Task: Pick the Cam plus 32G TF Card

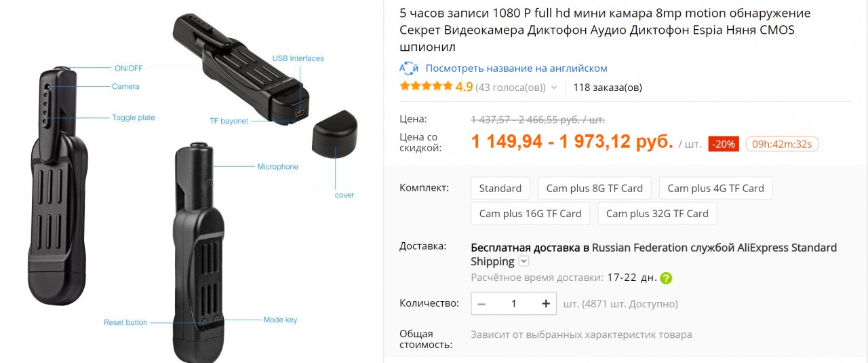Action: (657, 213)
